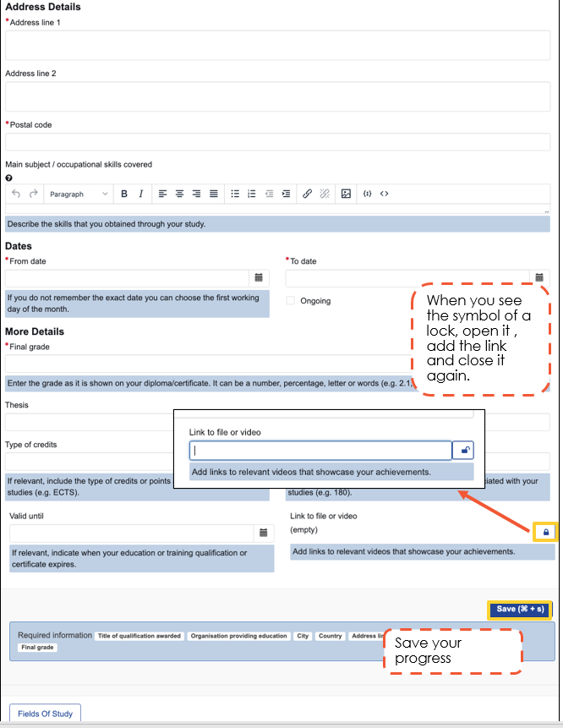Insert a numbered list
Screen dimensions: 563x728
coord(252,194)
